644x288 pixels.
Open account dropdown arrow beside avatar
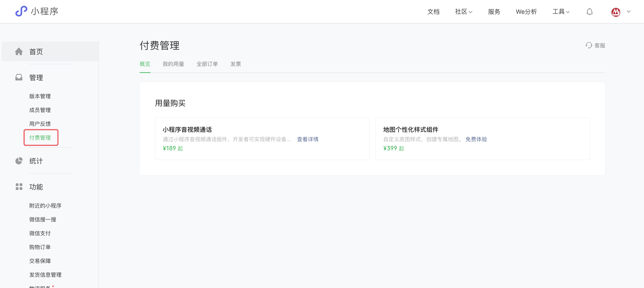(628, 12)
